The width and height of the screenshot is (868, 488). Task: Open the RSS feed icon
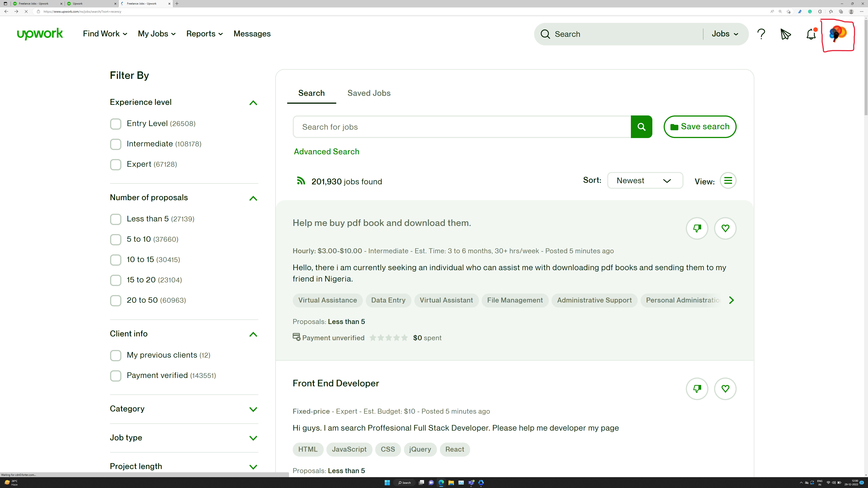[301, 181]
